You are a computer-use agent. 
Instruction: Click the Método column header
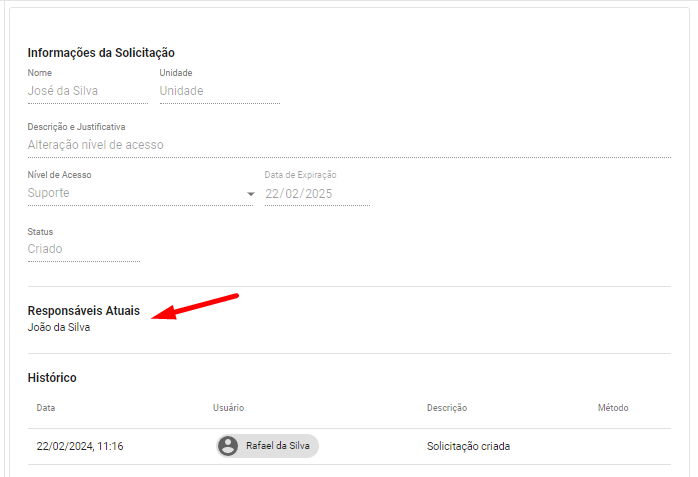point(612,408)
